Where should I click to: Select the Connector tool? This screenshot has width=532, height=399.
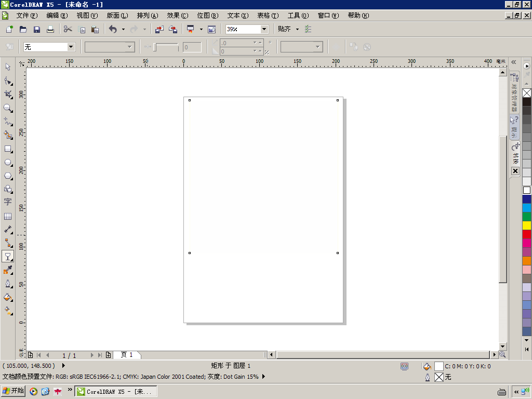pos(8,243)
